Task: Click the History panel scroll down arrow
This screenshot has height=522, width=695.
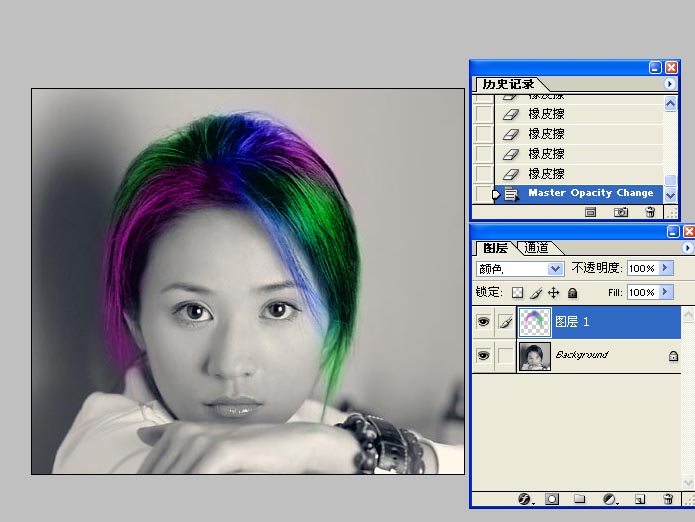Action: [670, 195]
